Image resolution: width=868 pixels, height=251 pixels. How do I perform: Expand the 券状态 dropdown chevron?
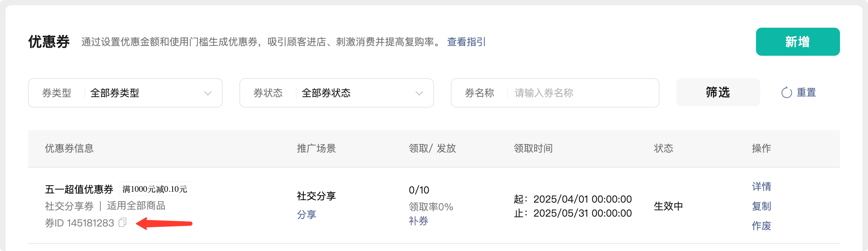[419, 93]
